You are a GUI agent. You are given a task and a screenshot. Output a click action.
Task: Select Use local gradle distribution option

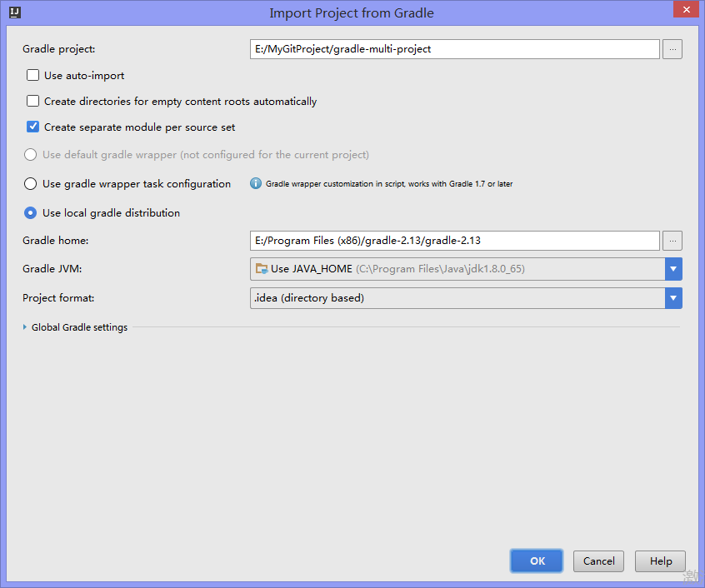(31, 212)
